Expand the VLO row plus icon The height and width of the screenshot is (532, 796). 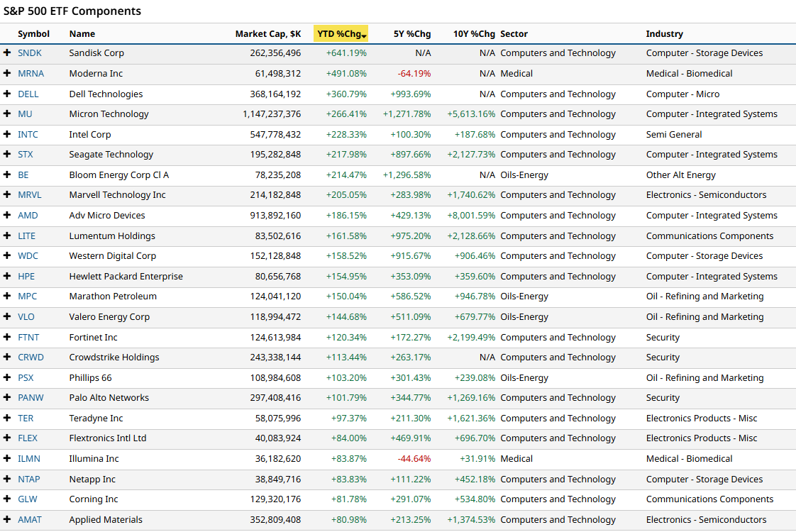[x=7, y=317]
